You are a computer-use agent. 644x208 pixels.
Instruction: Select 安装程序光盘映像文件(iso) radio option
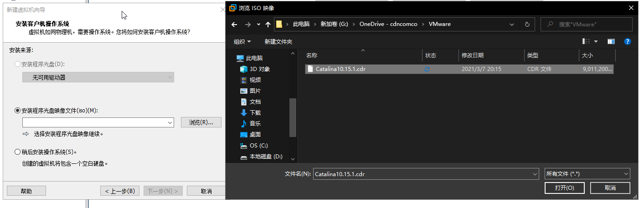18,111
